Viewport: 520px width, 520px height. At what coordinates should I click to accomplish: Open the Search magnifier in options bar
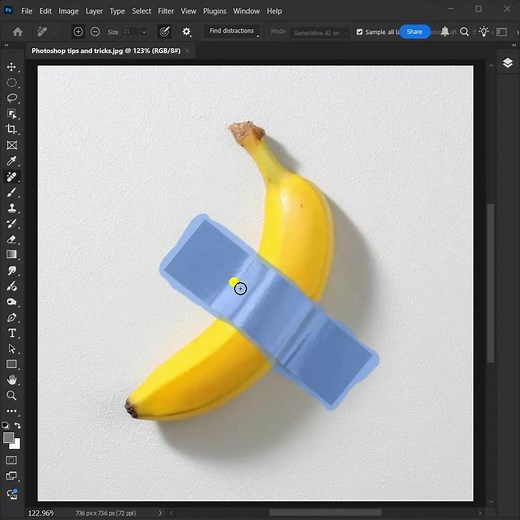point(464,32)
